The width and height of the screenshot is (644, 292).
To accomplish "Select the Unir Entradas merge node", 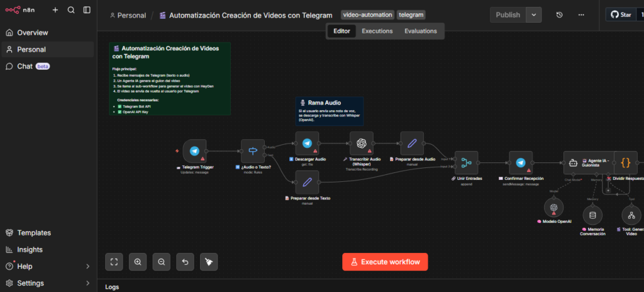I will 466,163.
